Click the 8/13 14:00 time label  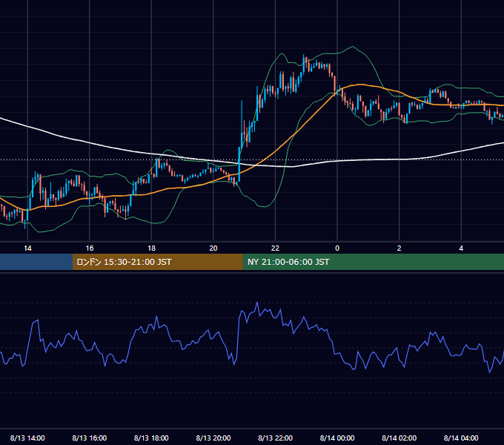[27, 438]
